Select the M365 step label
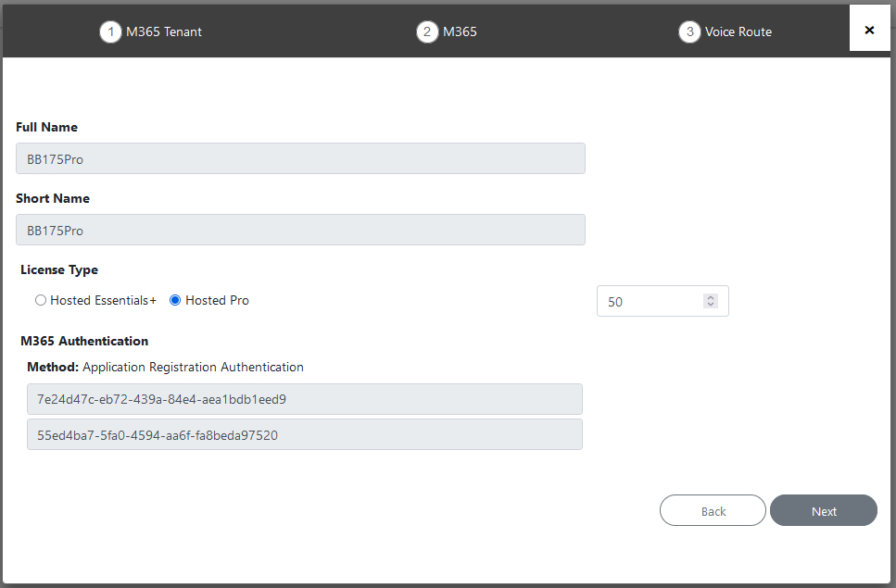 click(460, 32)
